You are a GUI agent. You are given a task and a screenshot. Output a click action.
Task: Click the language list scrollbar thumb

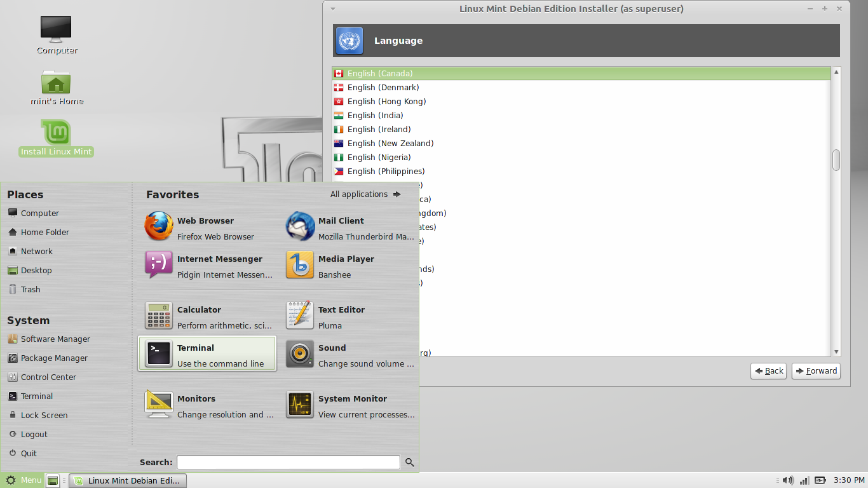[x=836, y=160]
